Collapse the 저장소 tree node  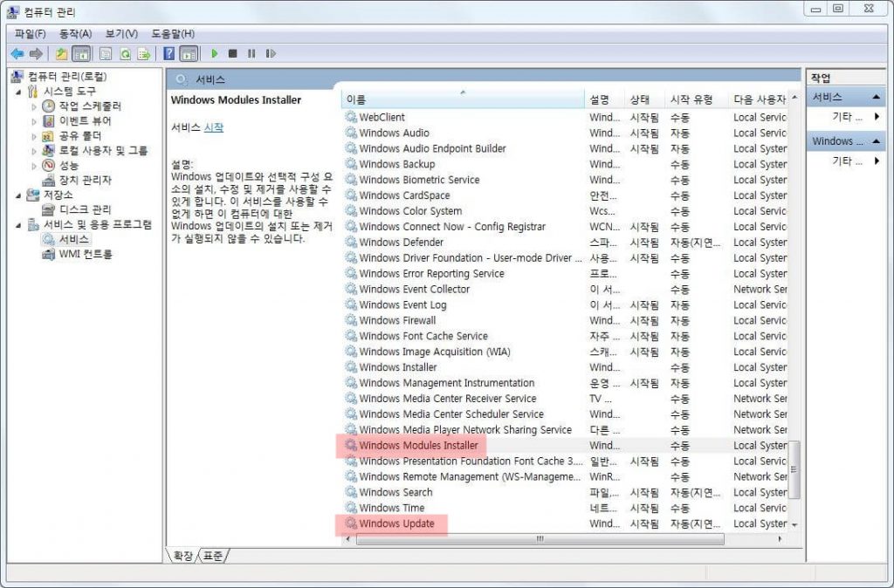pyautogui.click(x=18, y=195)
